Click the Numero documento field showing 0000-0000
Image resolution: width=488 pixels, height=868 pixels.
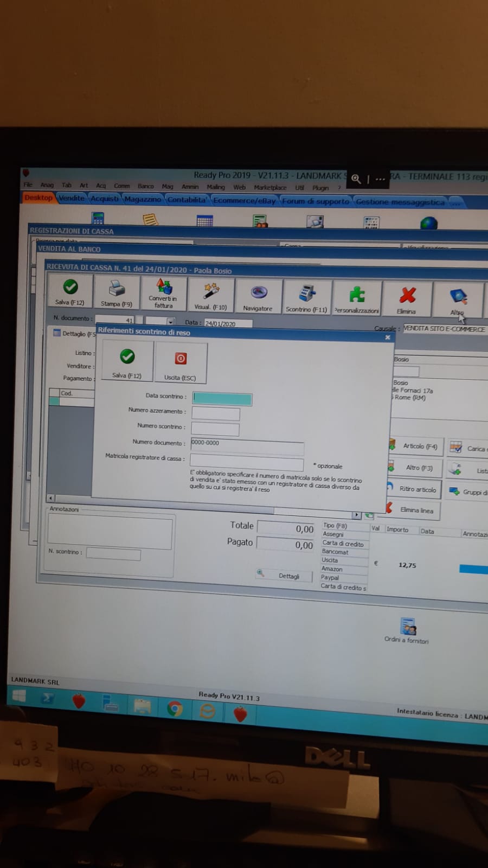click(247, 446)
